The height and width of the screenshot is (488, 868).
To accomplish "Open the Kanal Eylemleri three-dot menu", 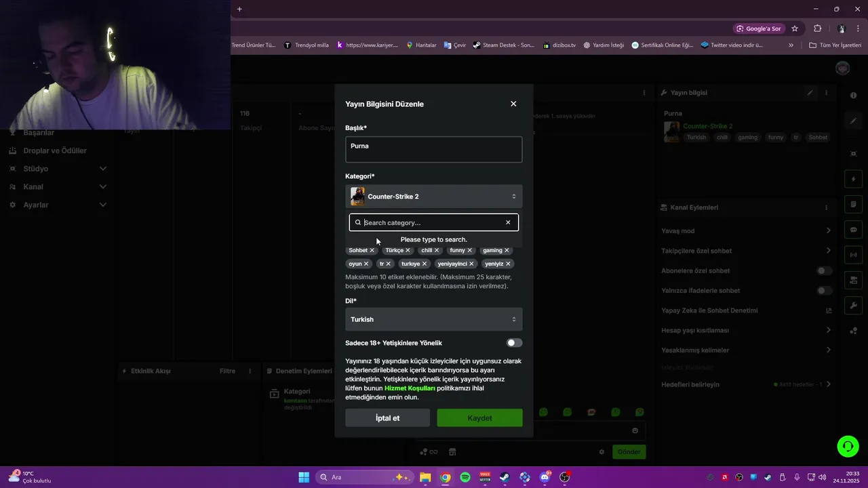I will (x=827, y=207).
